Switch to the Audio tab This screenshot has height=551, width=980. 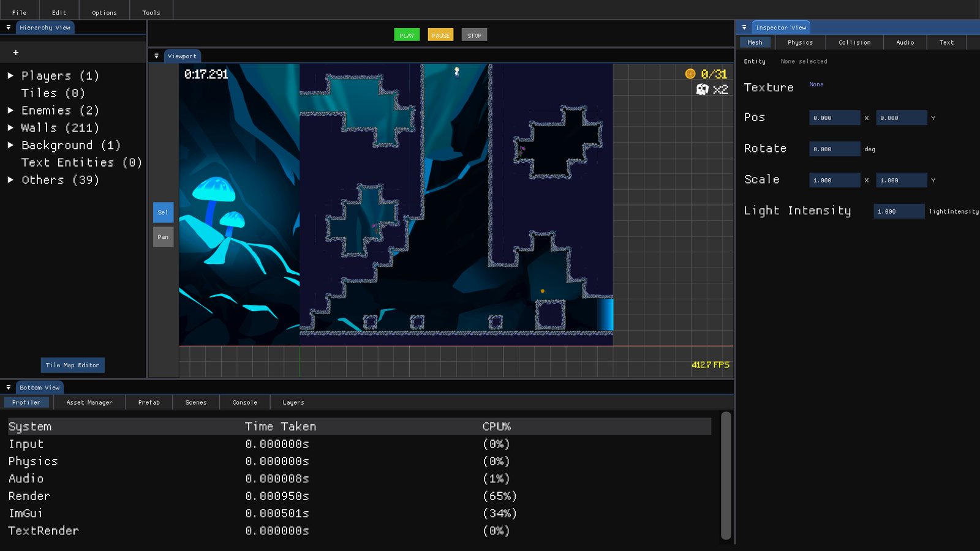905,42
